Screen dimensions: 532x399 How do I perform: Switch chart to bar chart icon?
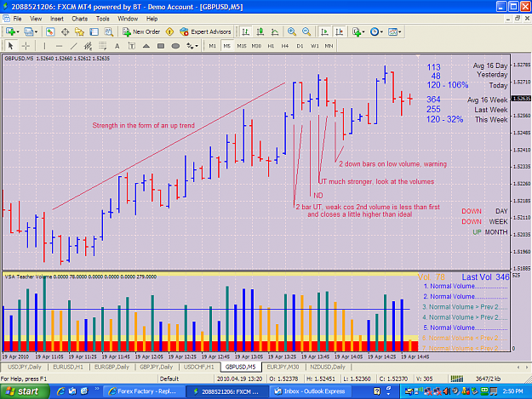click(245, 31)
